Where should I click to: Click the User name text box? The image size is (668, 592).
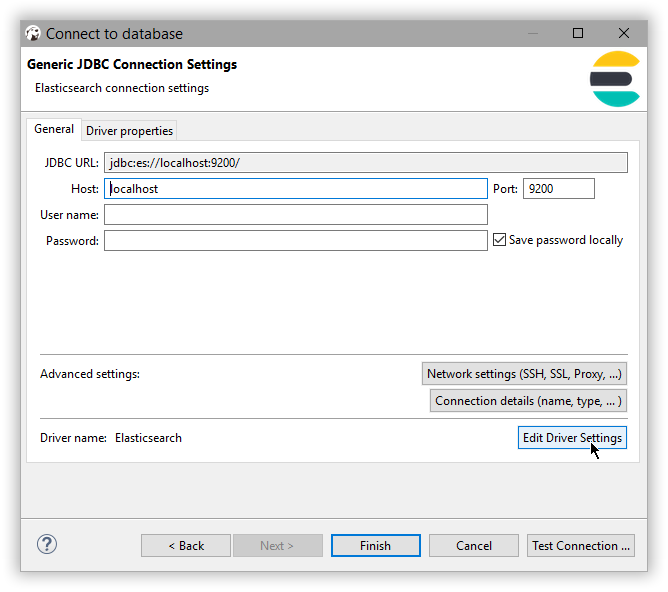pos(295,215)
